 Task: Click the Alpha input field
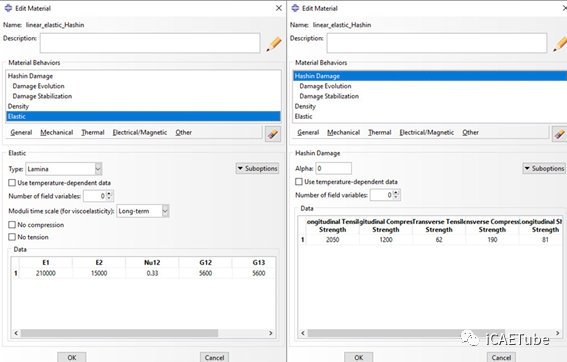click(333, 168)
